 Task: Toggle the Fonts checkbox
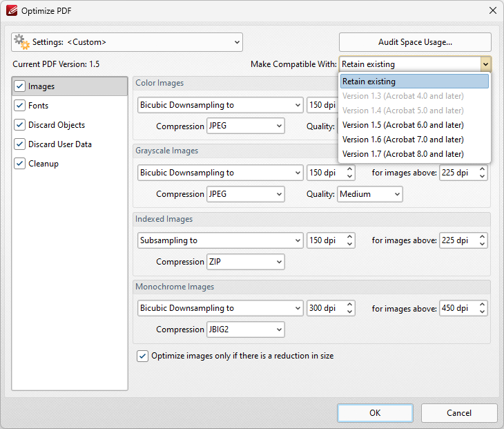point(19,106)
